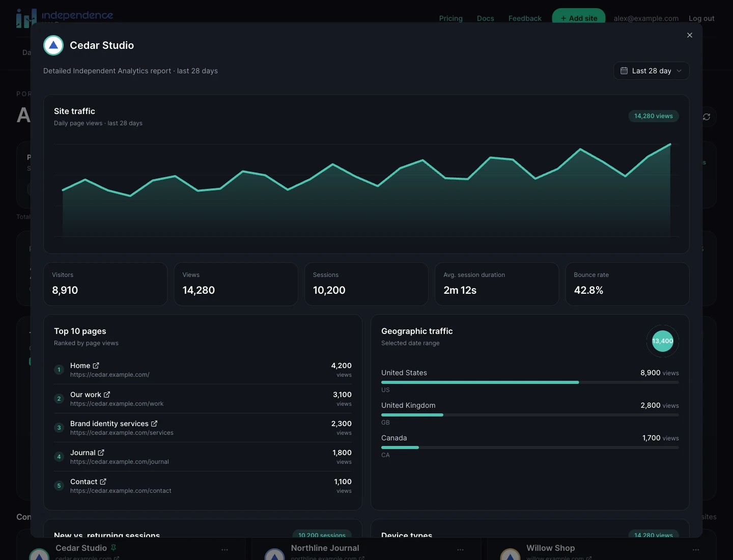Select the Views 14,280 stat card
The image size is (733, 560).
click(x=236, y=284)
